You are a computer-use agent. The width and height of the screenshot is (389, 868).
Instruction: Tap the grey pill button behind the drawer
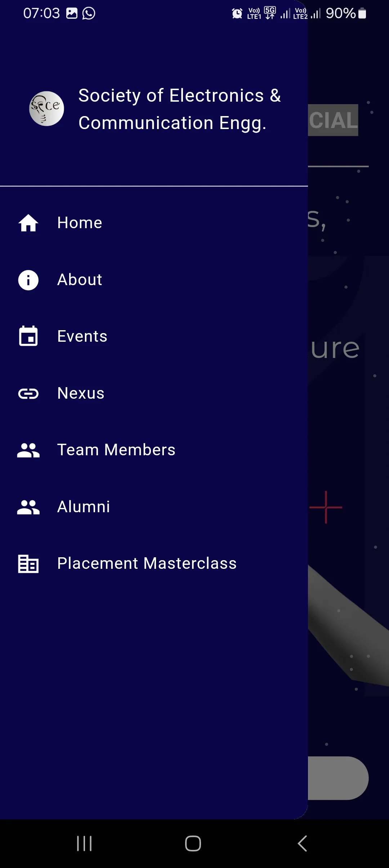click(338, 778)
